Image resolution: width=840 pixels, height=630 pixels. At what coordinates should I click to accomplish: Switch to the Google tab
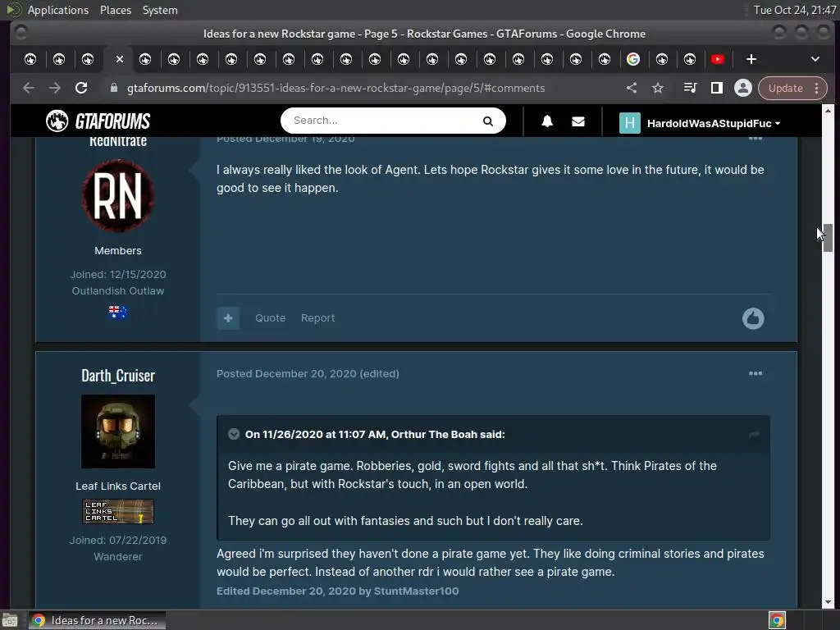632,59
